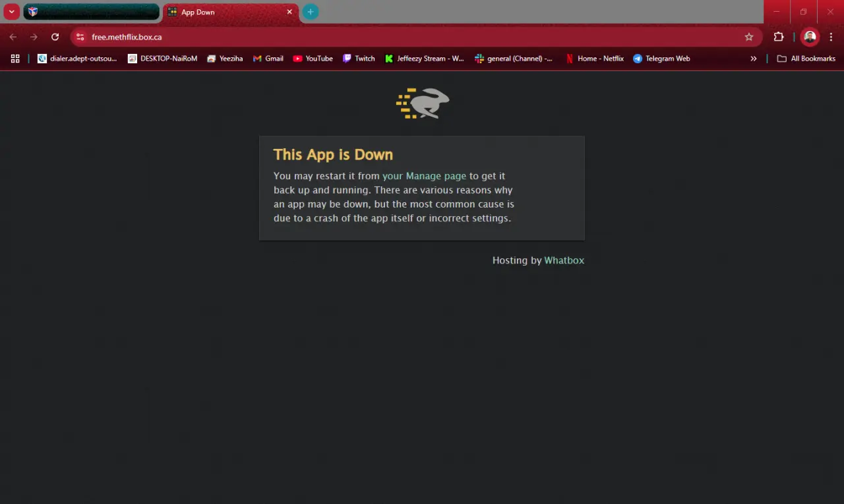844x504 pixels.
Task: Select the App Down tab
Action: [x=230, y=12]
